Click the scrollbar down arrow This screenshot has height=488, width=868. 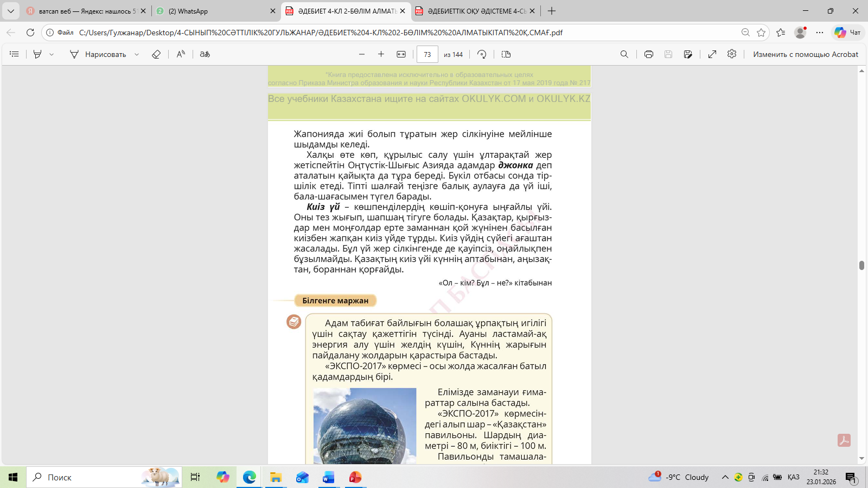point(861,459)
